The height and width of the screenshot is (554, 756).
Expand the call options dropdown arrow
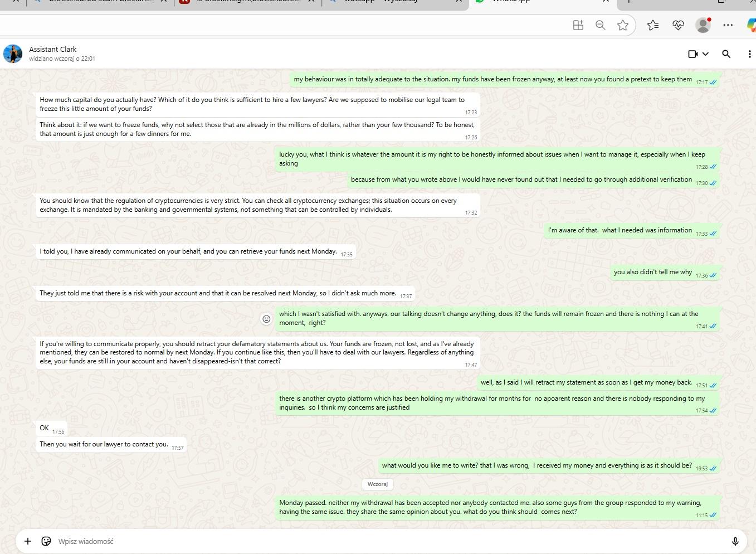705,54
